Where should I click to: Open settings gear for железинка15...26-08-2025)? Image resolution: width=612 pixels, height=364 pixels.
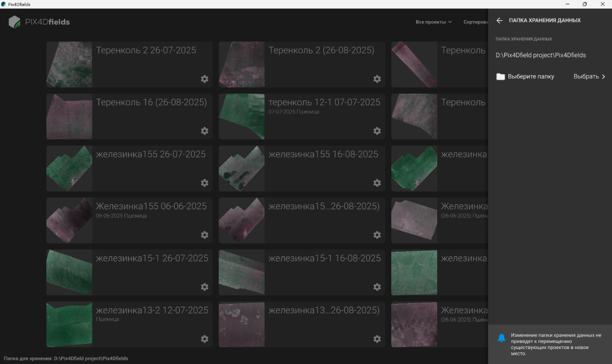(377, 235)
